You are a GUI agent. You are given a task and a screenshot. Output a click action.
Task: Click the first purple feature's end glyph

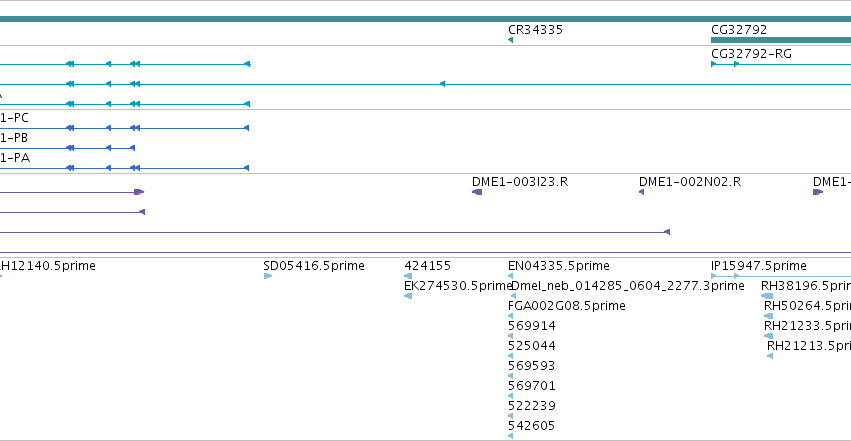point(139,192)
